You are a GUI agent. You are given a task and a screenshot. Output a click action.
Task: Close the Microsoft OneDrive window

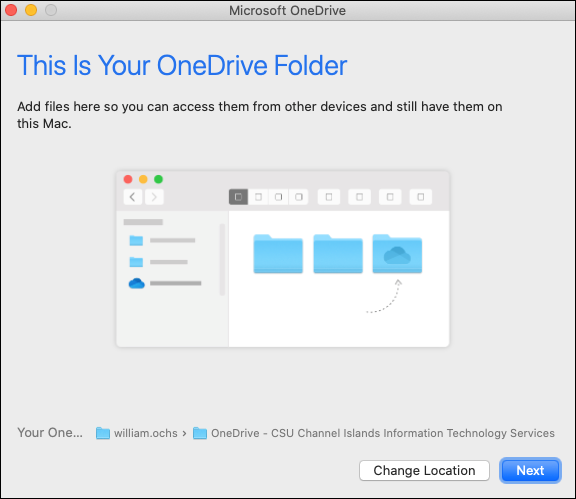click(11, 10)
